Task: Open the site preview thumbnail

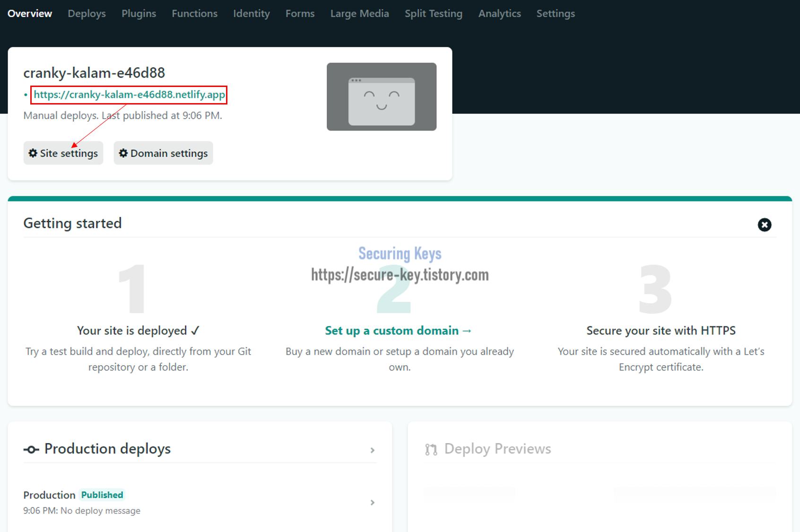Action: point(382,96)
